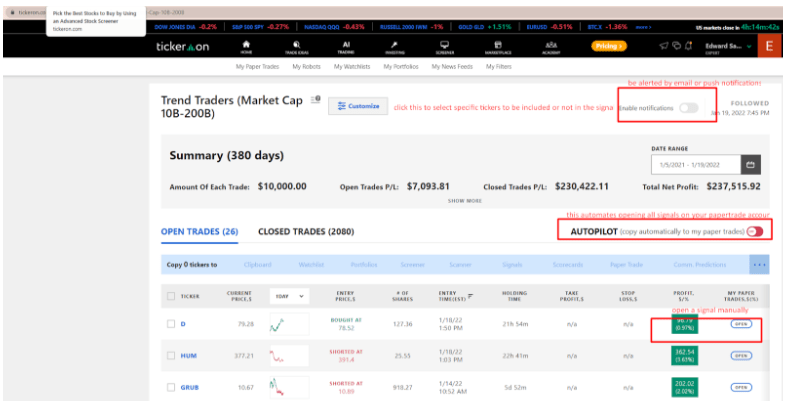Click the Customize button
The image size is (785, 407).
click(358, 106)
